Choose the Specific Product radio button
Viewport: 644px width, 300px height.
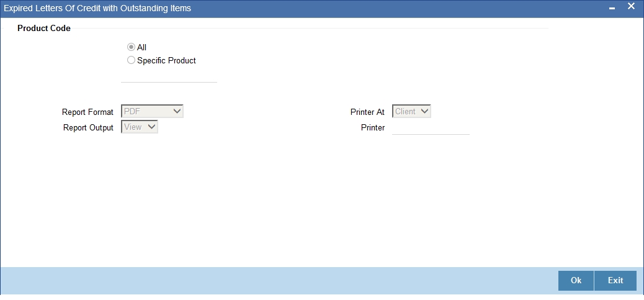coord(131,60)
